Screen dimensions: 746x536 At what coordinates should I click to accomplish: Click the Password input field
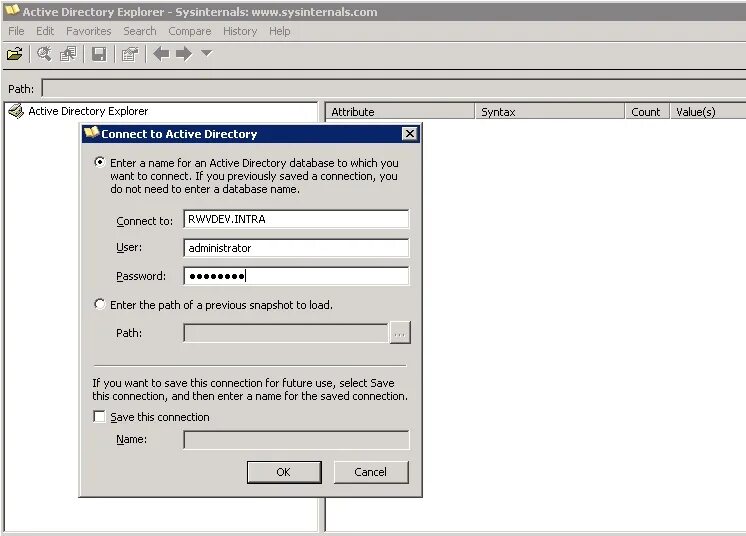click(296, 276)
